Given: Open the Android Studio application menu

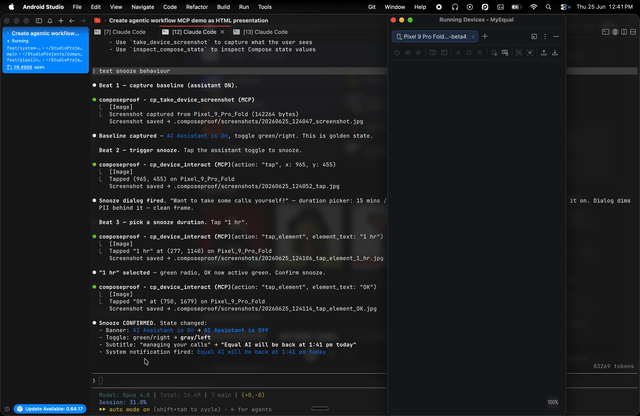Looking at the screenshot, I should pyautogui.click(x=43, y=7).
